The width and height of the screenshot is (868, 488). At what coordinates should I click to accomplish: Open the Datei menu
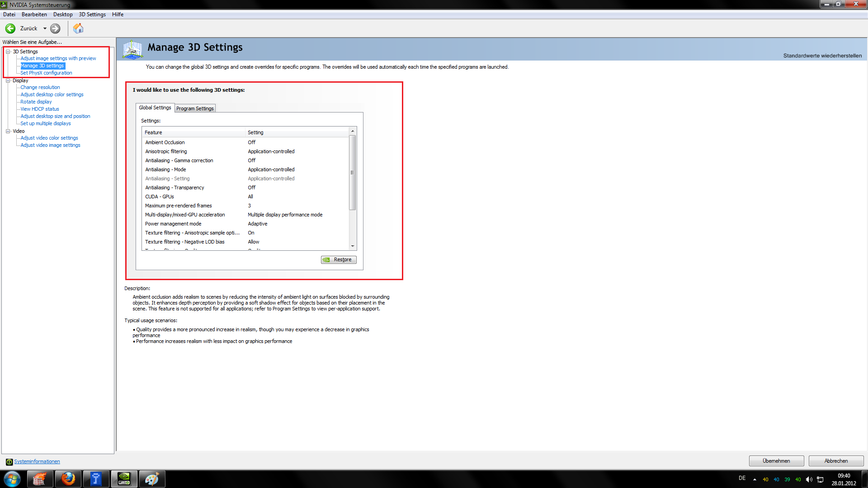click(x=9, y=14)
